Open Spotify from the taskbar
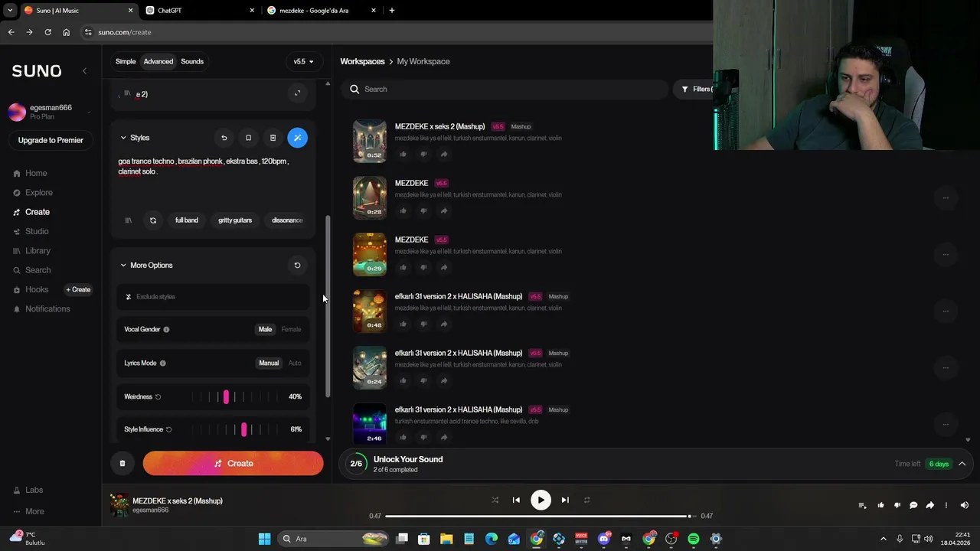The image size is (980, 551). (693, 539)
